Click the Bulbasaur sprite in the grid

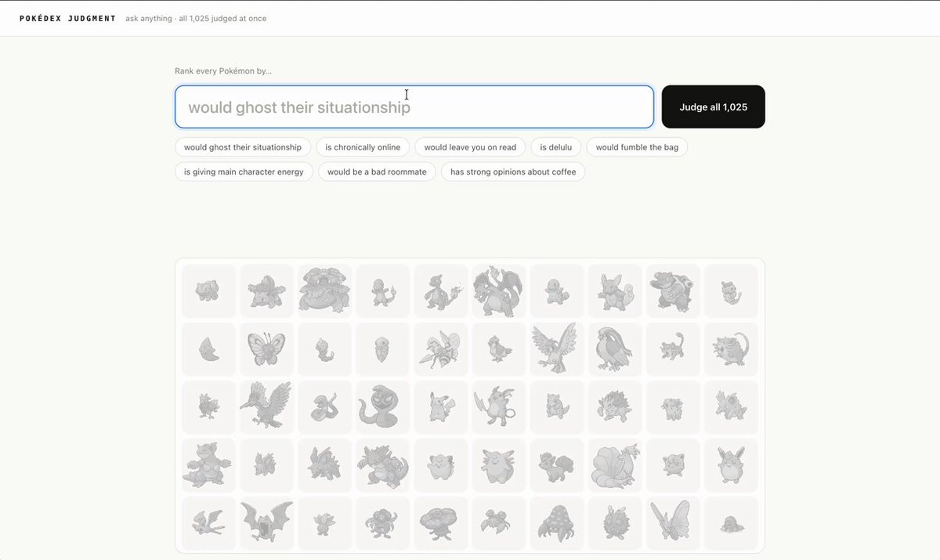[209, 291]
